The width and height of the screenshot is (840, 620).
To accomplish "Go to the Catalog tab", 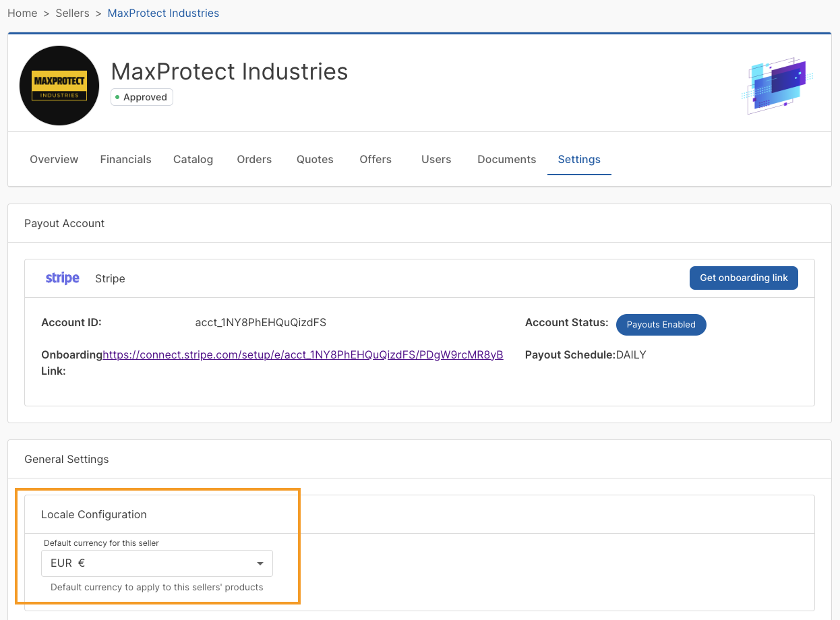I will 193,160.
